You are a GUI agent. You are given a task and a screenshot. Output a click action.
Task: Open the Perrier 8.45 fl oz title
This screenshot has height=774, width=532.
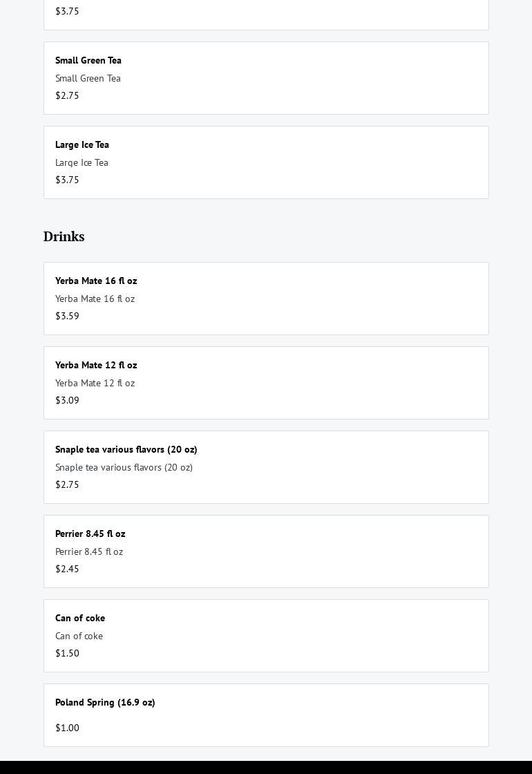[91, 534]
